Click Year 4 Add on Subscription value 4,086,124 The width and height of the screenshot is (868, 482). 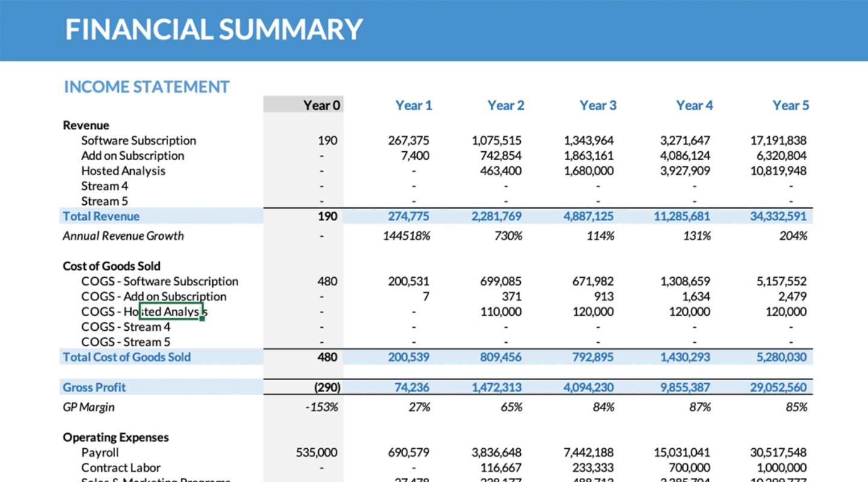(x=685, y=155)
